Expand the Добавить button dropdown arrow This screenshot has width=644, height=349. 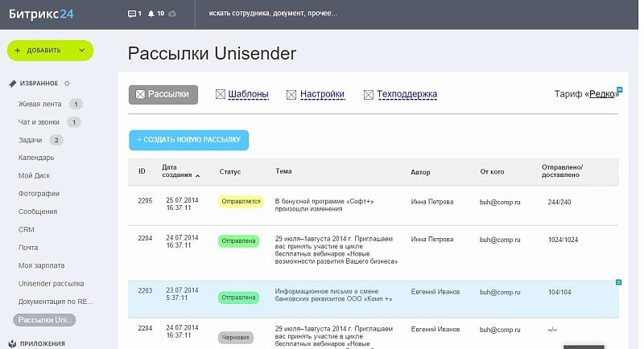coord(82,50)
